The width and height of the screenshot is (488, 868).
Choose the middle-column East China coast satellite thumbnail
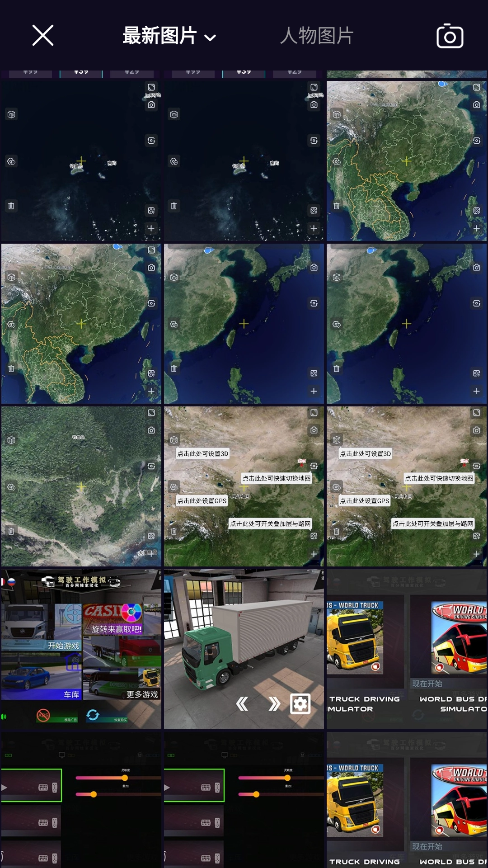point(244,323)
